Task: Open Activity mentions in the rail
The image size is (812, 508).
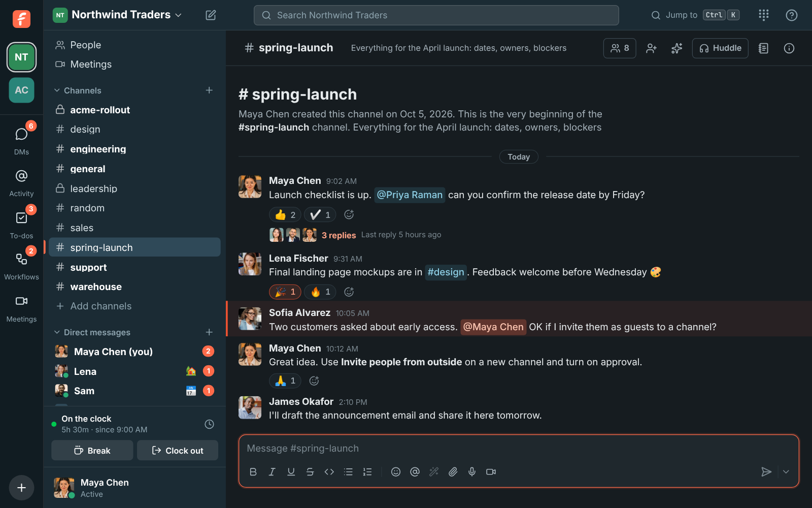Action: [21, 183]
